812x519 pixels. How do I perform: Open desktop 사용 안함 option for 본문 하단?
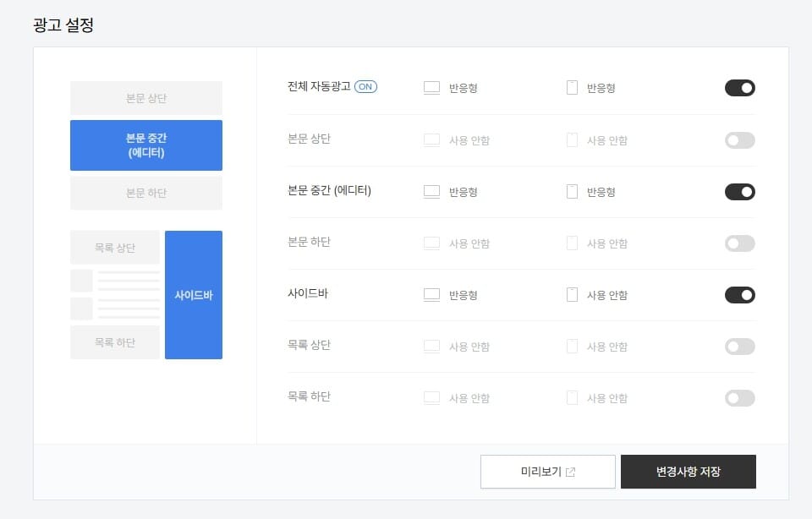click(469, 243)
